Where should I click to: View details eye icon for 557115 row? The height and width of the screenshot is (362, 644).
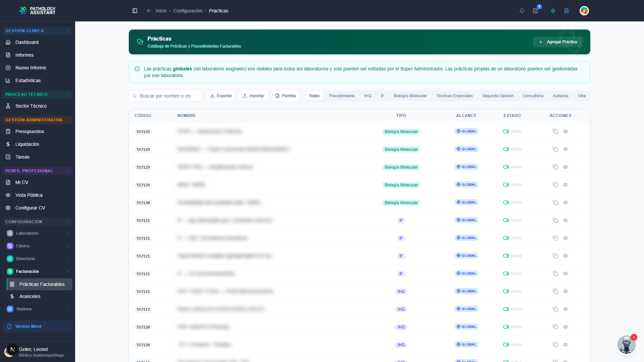[566, 291]
